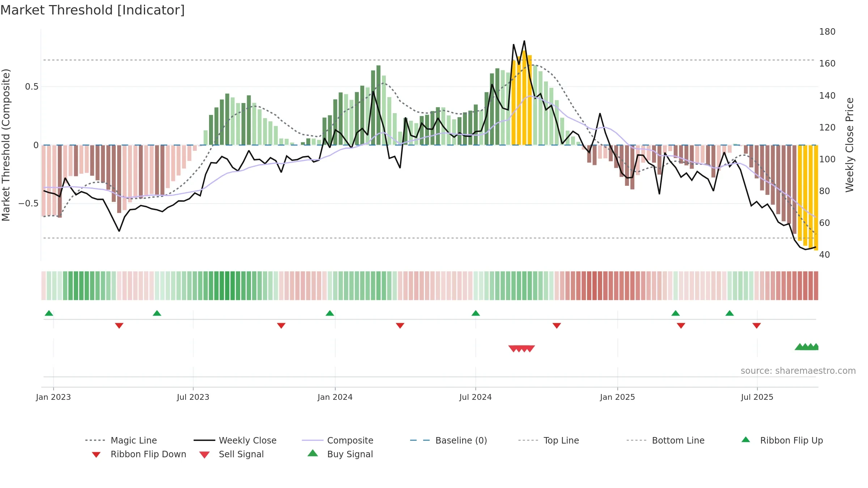Click the Jul 2023 x-axis label
The width and height of the screenshot is (868, 488).
193,397
